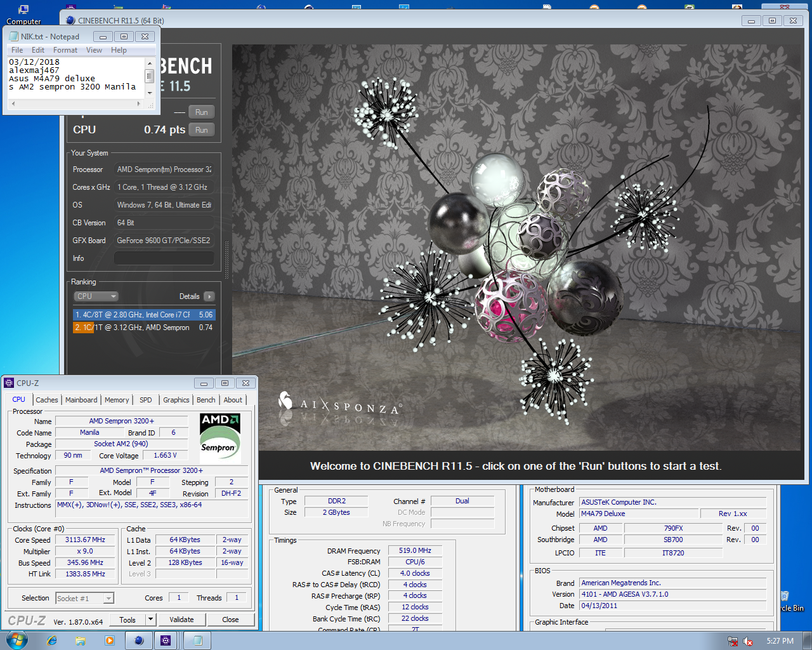Viewport: 812px width, 650px height.
Task: Expand the Tools button dropdown arrow
Action: (x=150, y=620)
